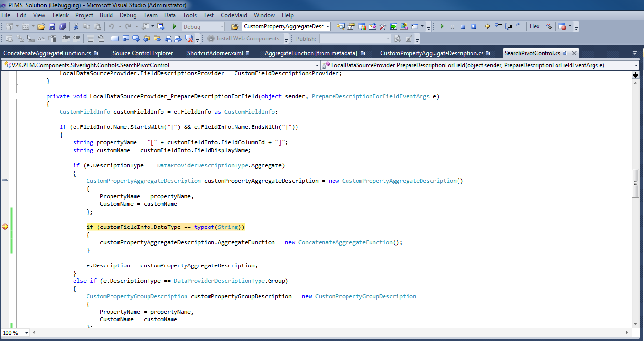The width and height of the screenshot is (644, 341).
Task: Switch to AggregateFunction [from metadata] tab
Action: 315,53
